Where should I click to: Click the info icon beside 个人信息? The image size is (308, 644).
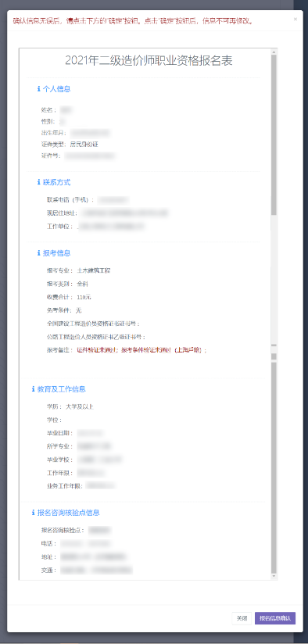click(38, 89)
